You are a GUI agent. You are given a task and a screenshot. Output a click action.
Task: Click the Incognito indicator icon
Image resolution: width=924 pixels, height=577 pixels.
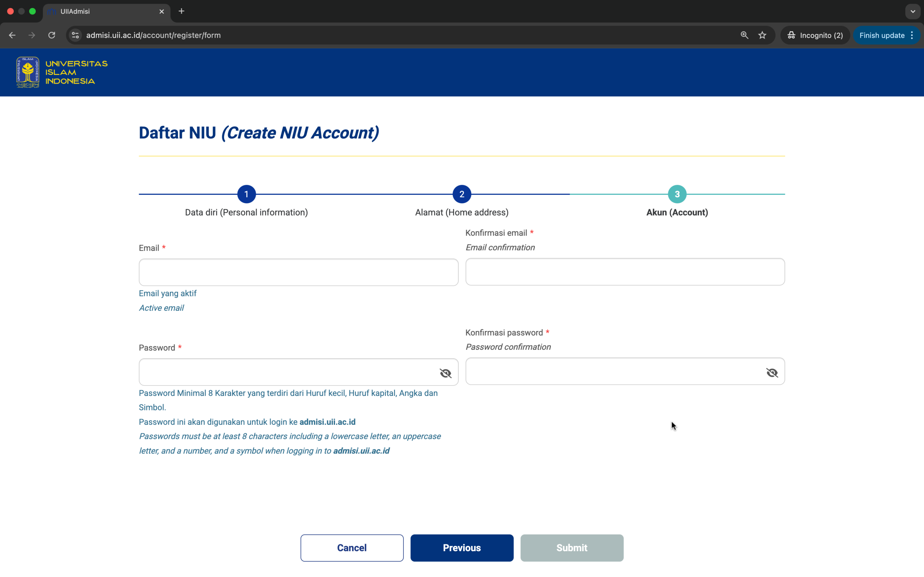tap(792, 35)
